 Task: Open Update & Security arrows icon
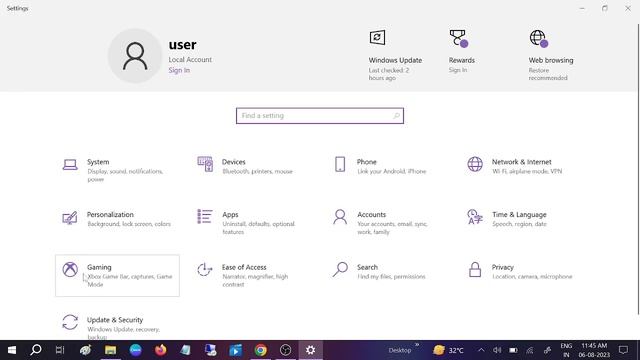[x=70, y=322]
